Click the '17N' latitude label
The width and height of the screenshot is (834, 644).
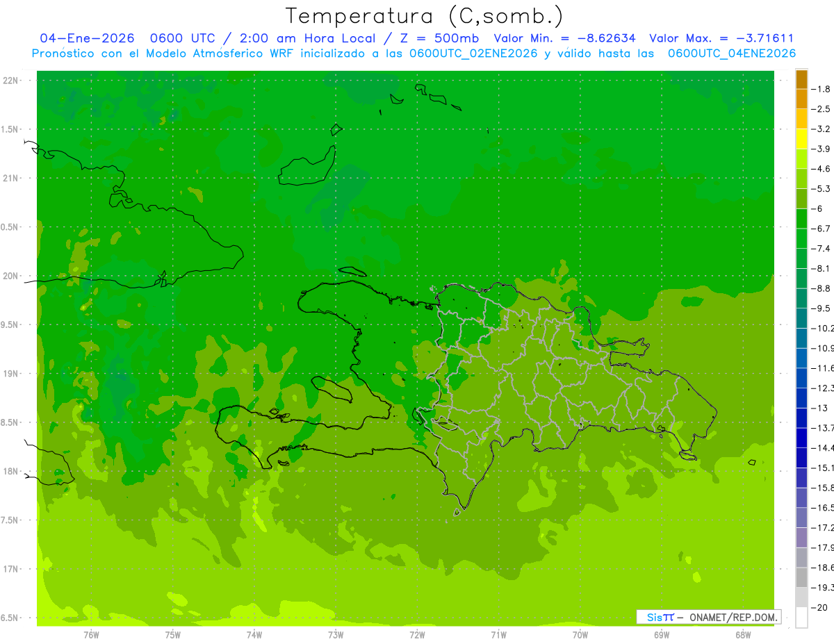click(12, 569)
